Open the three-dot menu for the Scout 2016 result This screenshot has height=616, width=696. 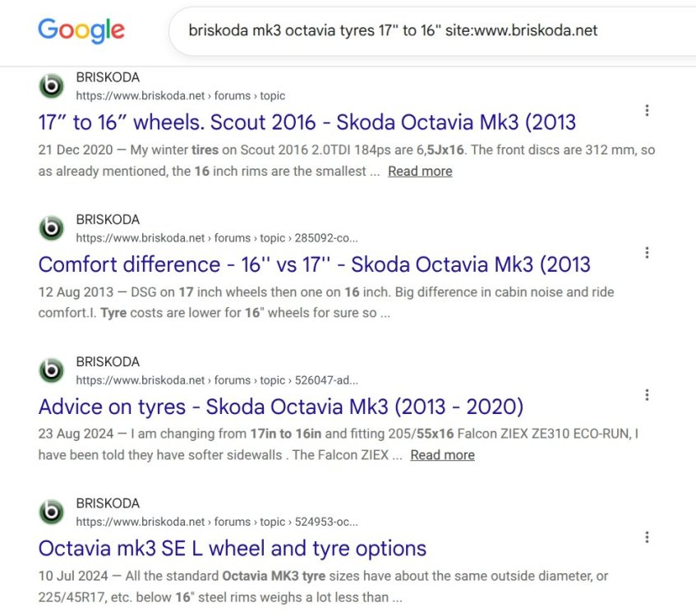coord(647,110)
